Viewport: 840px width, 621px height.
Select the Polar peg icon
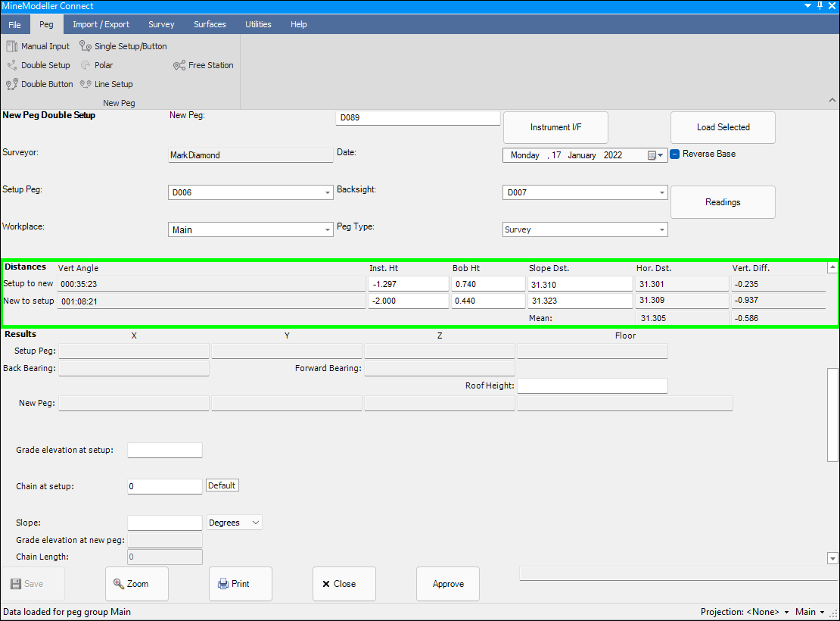coord(86,65)
